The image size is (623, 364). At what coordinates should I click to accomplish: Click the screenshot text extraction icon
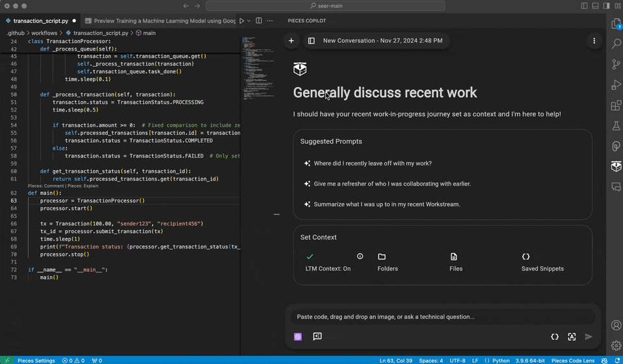coord(572,337)
